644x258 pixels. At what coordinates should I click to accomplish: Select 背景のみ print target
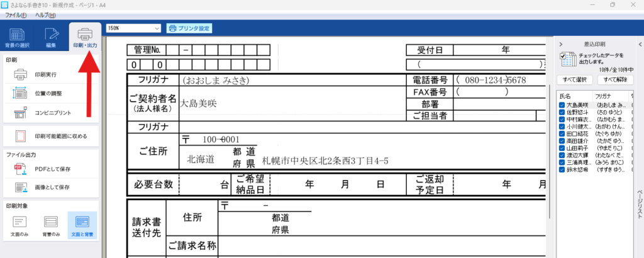tap(52, 225)
